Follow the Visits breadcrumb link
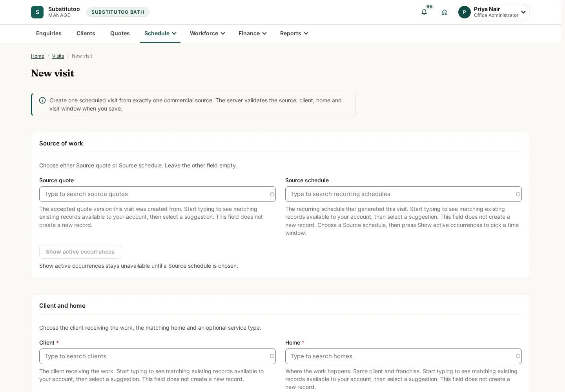Viewport: 565px width, 392px height. coord(58,56)
